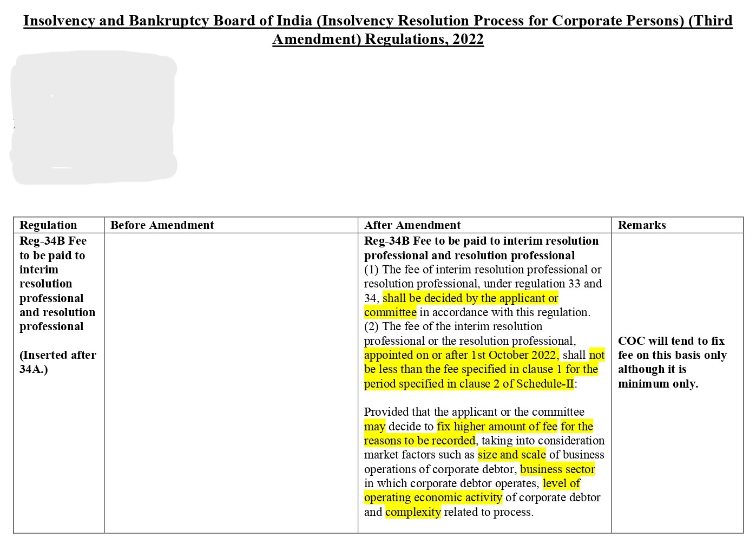Click the highlighted 'operating economic activity' text

pos(433,497)
